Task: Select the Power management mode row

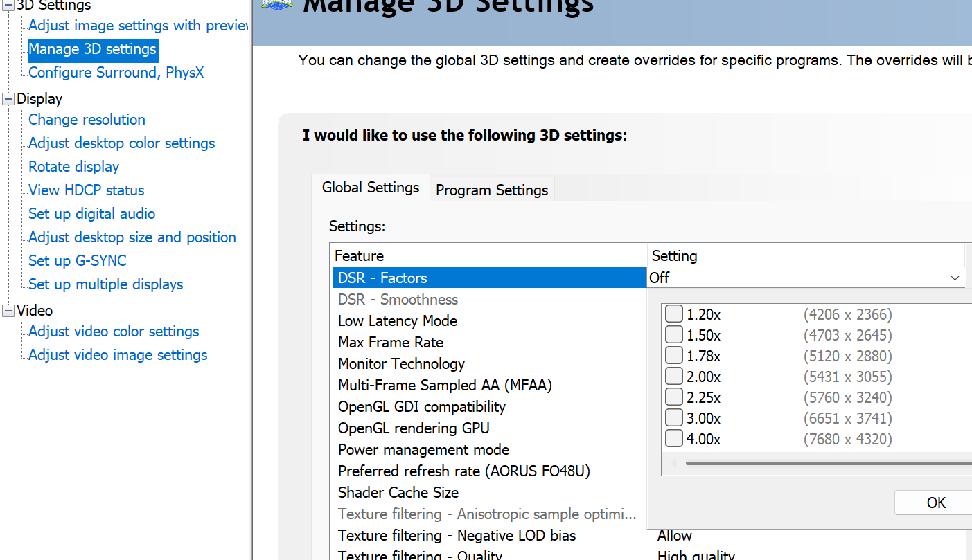Action: [x=423, y=450]
